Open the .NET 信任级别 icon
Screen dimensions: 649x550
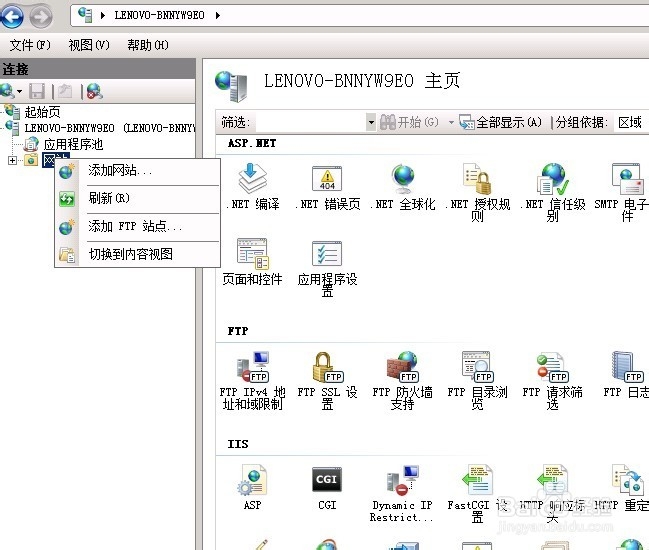553,179
